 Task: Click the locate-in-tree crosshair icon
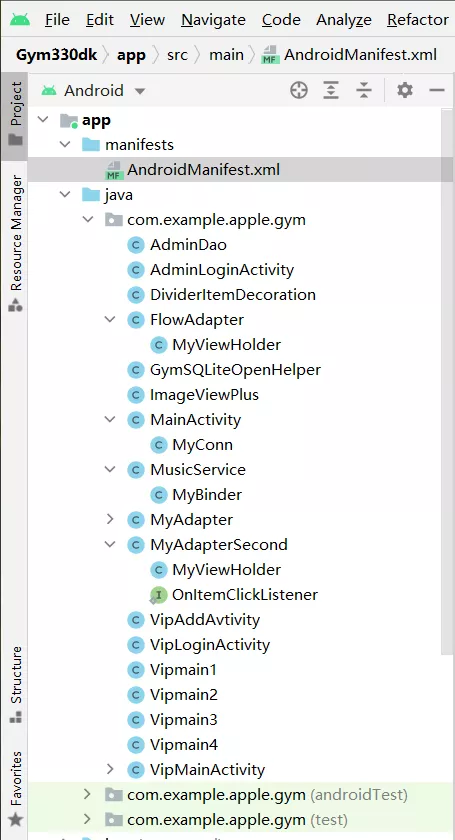tap(299, 90)
